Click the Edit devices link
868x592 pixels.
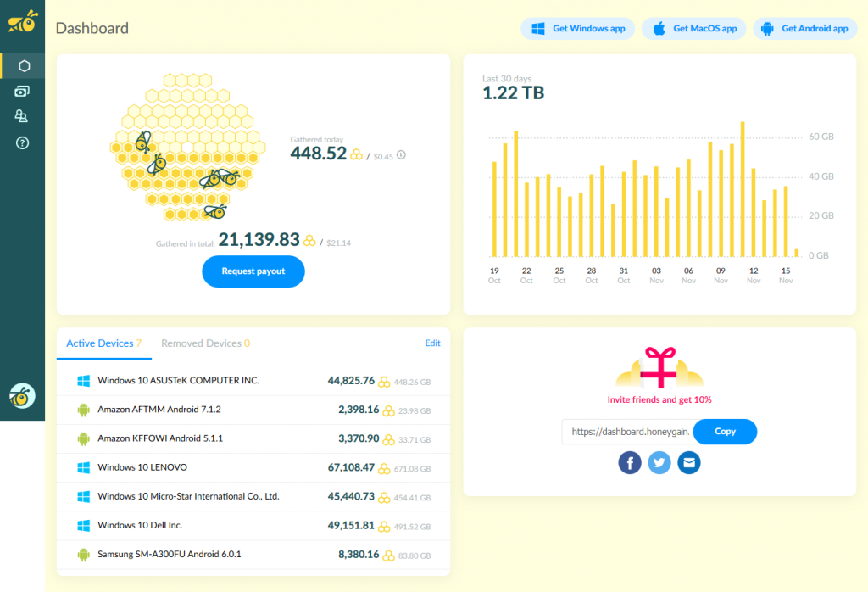(x=432, y=343)
